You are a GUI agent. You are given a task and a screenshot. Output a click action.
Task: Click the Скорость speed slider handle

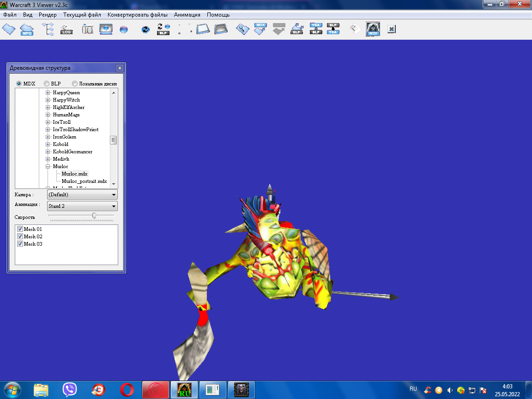94,216
